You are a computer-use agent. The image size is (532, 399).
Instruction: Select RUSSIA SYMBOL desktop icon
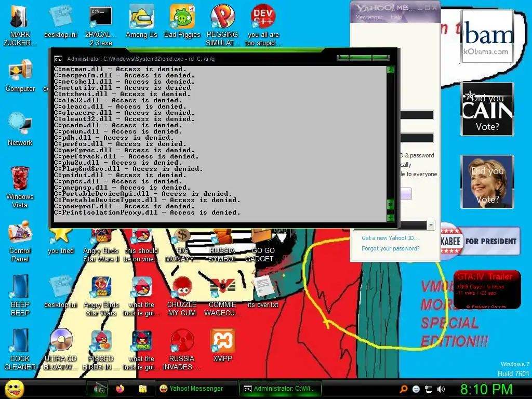222,245
